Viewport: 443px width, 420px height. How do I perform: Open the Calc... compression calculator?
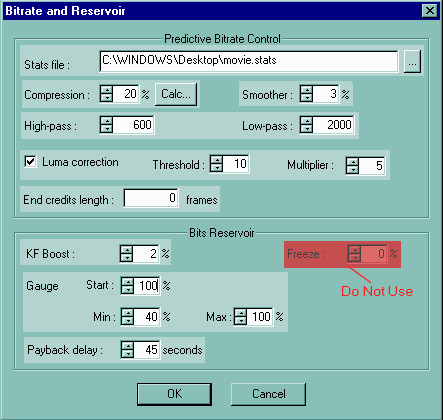176,94
